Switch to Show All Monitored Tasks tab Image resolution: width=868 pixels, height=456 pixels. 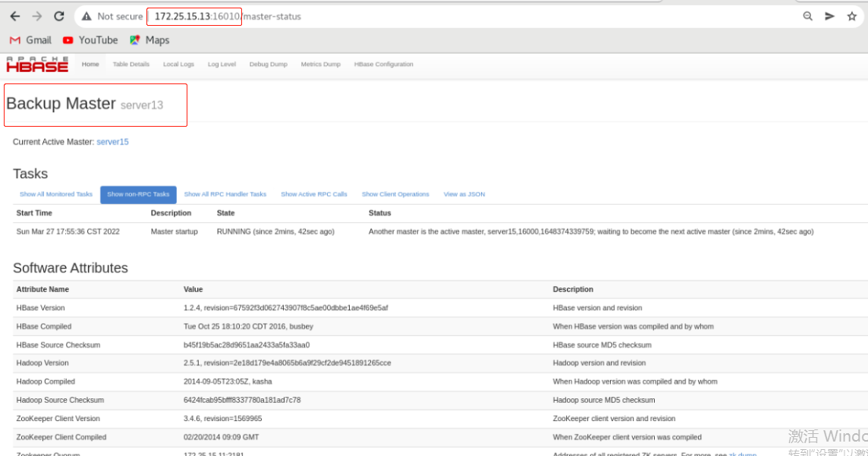(x=56, y=194)
